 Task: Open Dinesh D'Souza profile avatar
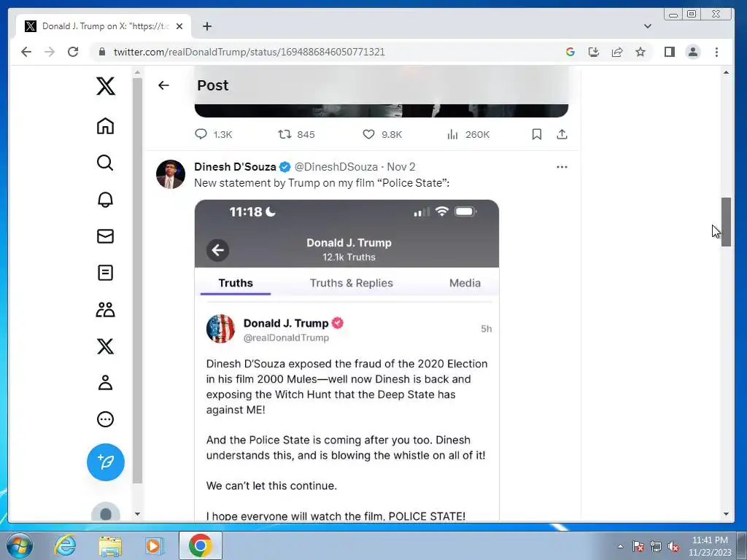(x=171, y=174)
